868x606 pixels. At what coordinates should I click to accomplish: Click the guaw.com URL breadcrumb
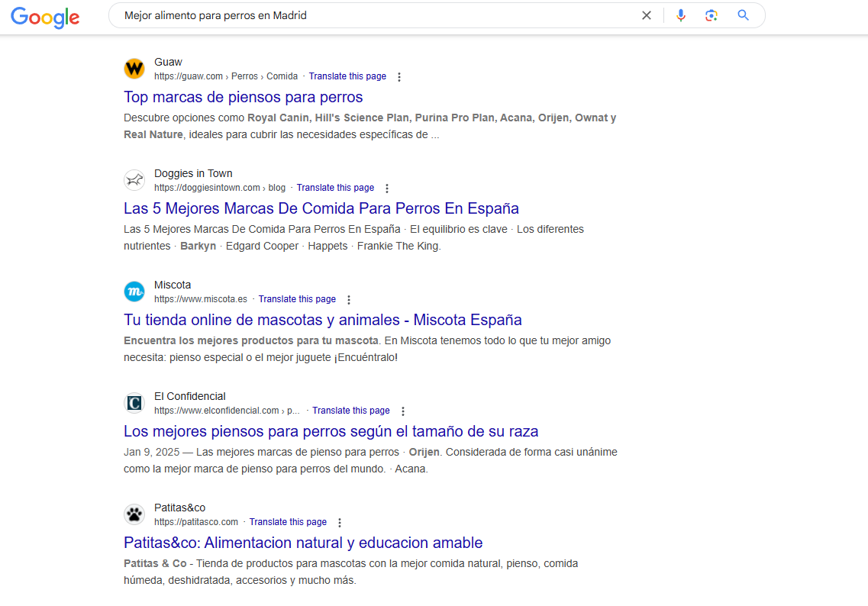pos(226,76)
